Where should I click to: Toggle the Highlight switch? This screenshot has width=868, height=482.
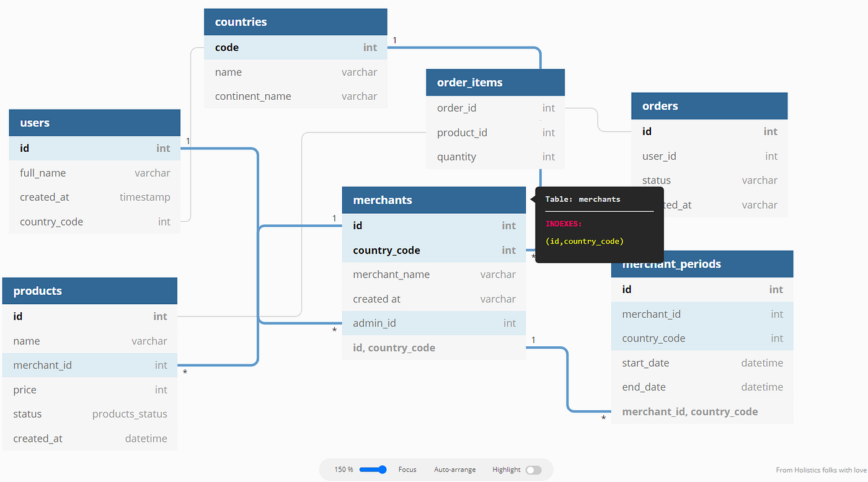tap(534, 470)
